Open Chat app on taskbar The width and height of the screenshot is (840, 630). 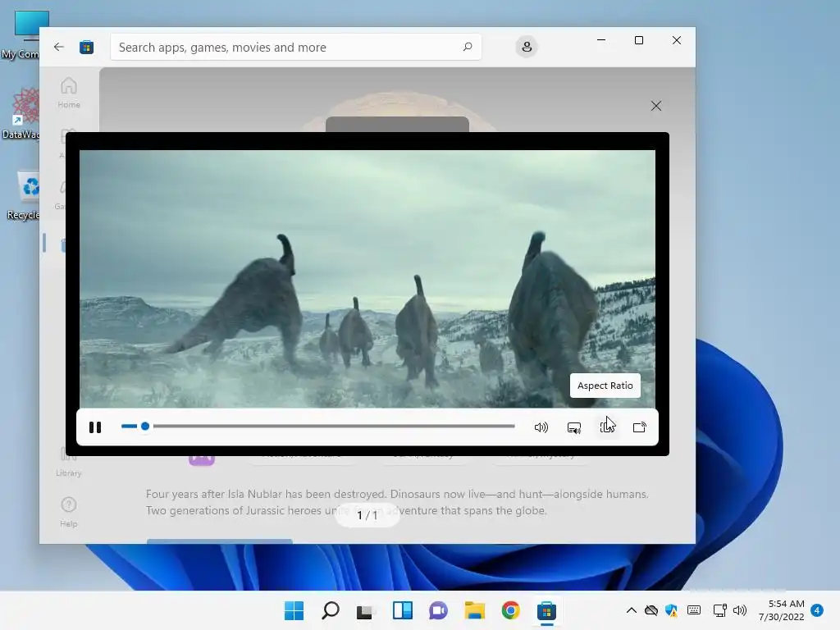[x=438, y=610]
